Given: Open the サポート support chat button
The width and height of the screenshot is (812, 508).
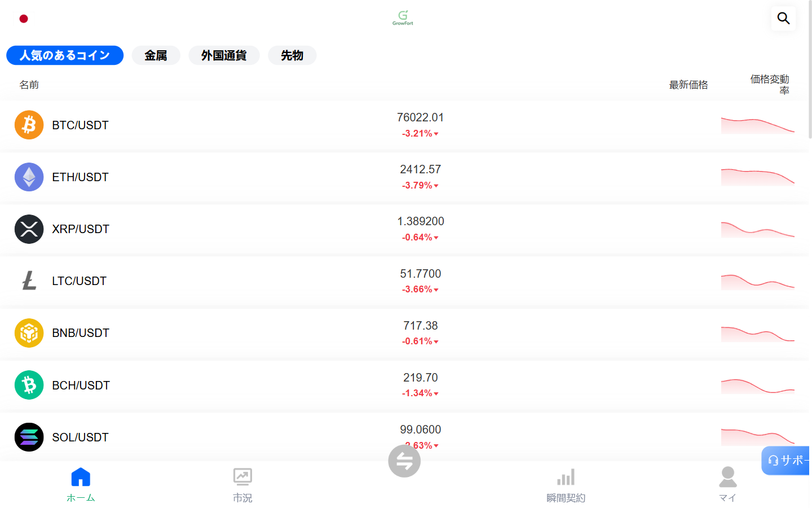Looking at the screenshot, I should [785, 461].
